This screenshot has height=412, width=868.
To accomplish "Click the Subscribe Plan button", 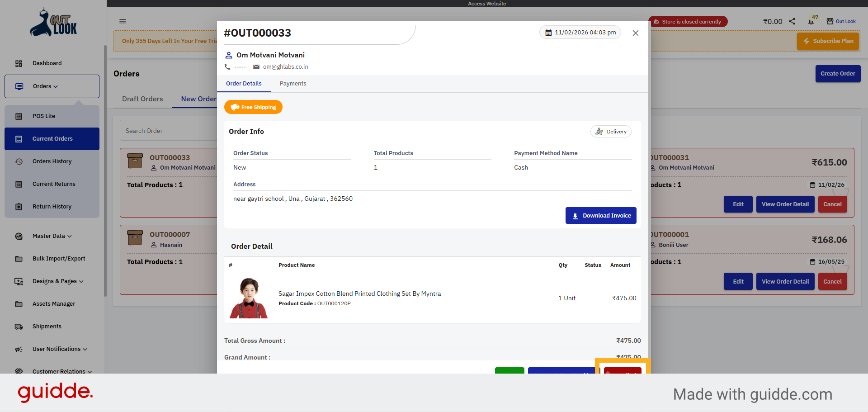I will click(x=828, y=41).
